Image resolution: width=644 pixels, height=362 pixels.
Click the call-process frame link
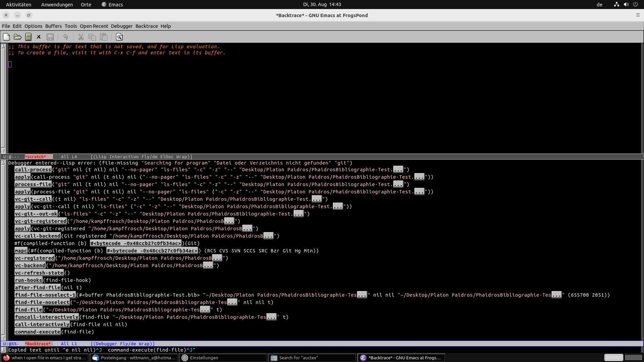pyautogui.click(x=33, y=170)
